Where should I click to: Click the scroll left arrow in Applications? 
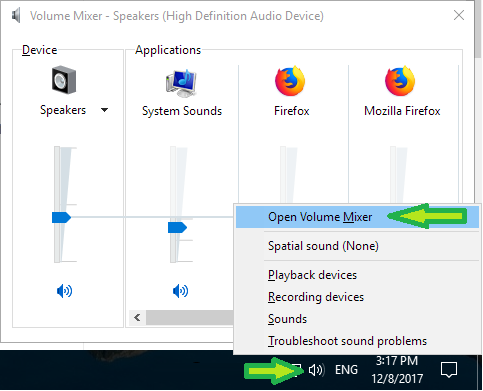pyautogui.click(x=137, y=317)
